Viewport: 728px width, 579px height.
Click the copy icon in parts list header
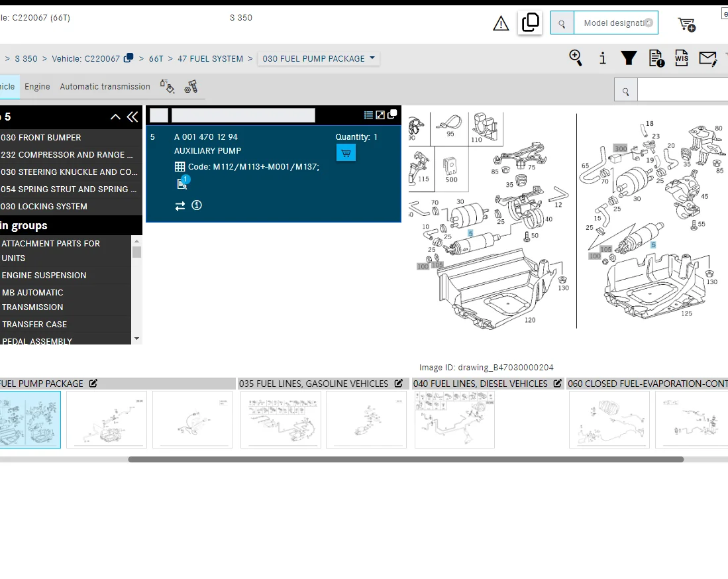[392, 114]
